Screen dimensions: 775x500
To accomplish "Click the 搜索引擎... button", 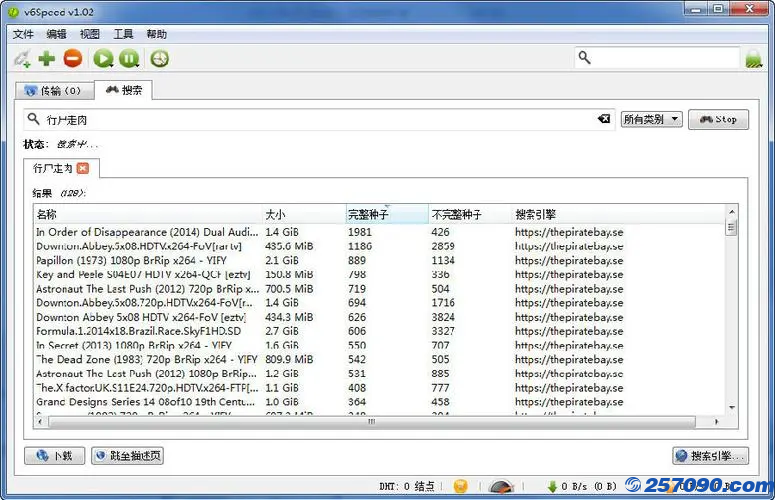I will point(710,456).
